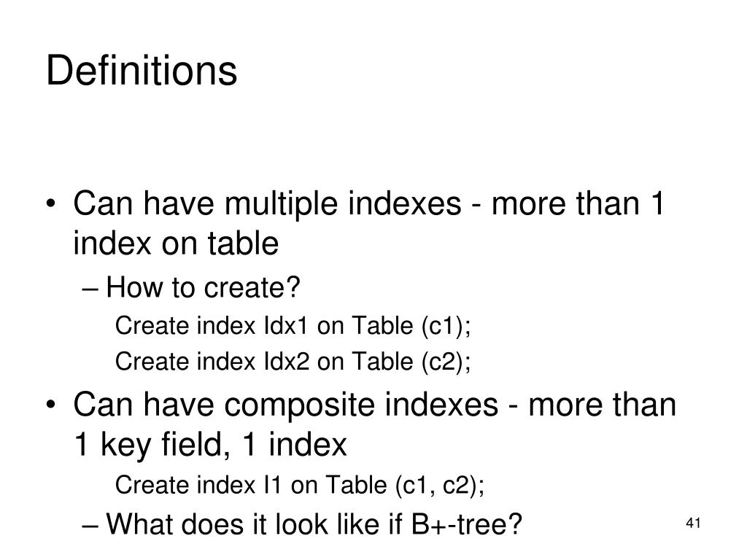This screenshot has width=747, height=560.
Task: Click the slide number 41
Action: coord(693,524)
